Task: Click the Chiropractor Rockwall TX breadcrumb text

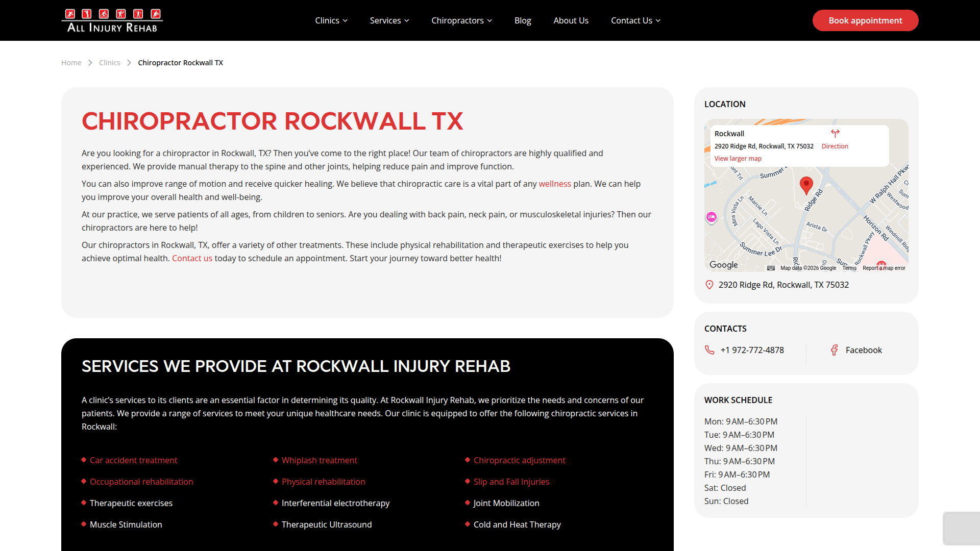Action: pyautogui.click(x=181, y=63)
